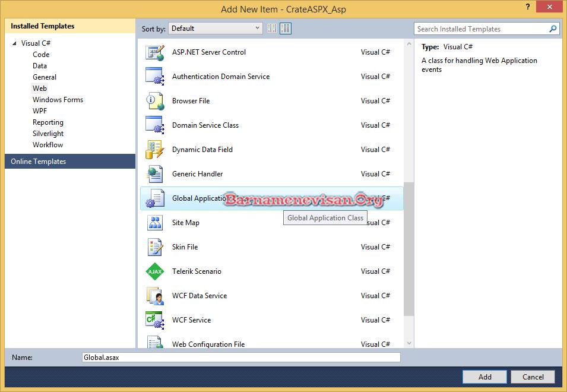Click the ASP.NET Server Control template icon
Screen dimensions: 567x392
[154, 52]
